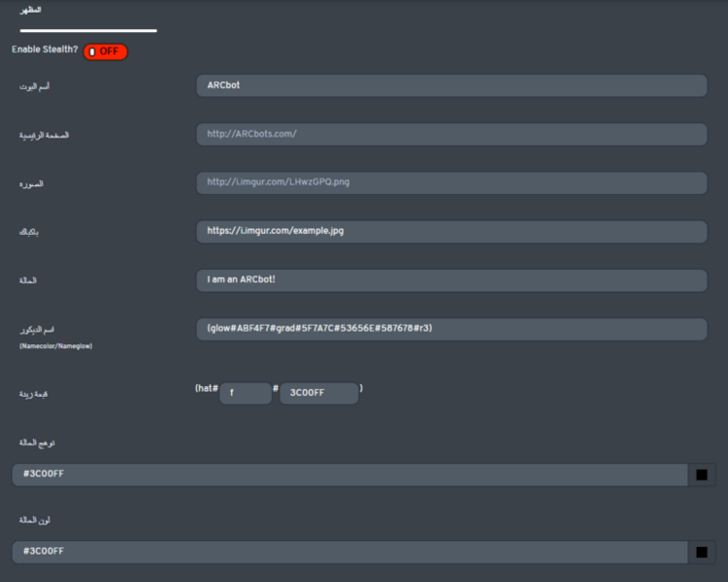The width and height of the screenshot is (728, 582).
Task: Click the Enable Stealth? label text
Action: (45, 49)
